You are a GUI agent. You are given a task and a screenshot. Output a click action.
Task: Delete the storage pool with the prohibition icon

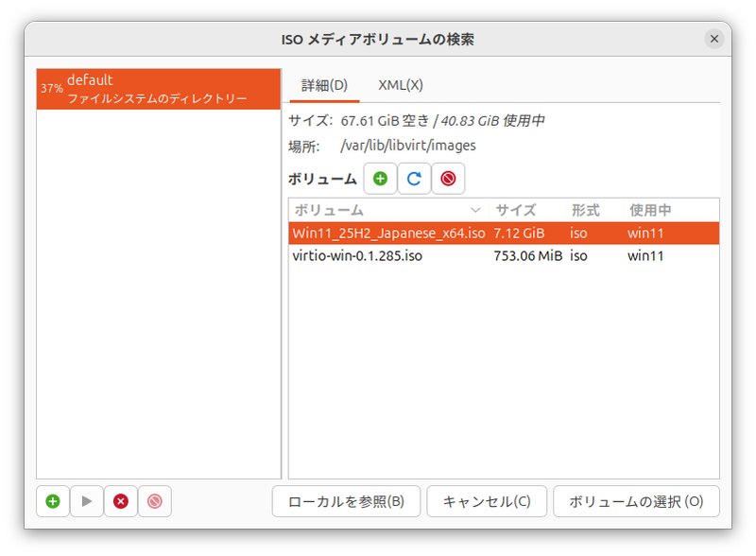[155, 501]
